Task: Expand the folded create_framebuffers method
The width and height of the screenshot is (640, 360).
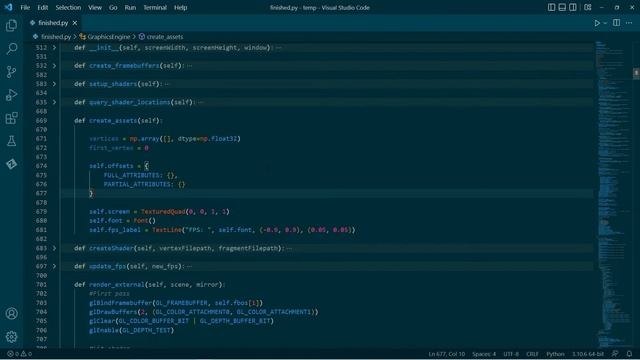Action: click(54, 66)
